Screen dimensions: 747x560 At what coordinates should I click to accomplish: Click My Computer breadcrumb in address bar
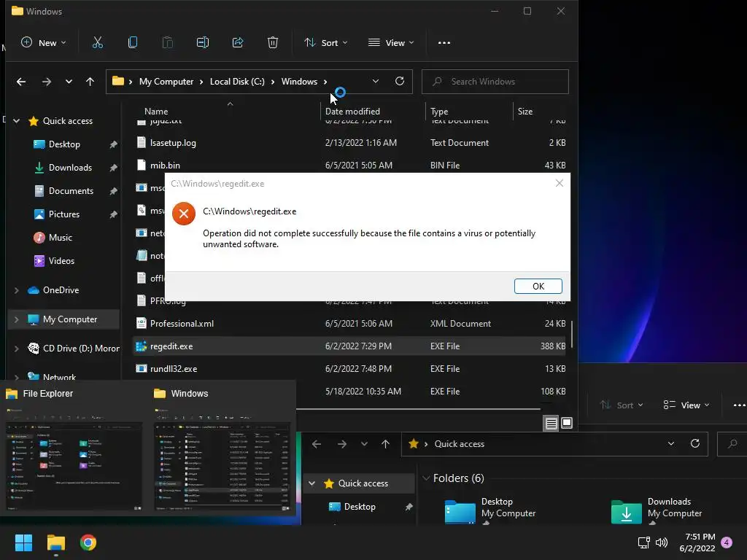tap(166, 82)
